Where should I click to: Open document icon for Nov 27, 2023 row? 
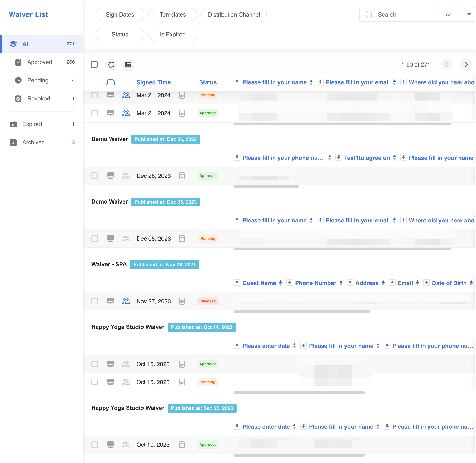[x=182, y=301]
